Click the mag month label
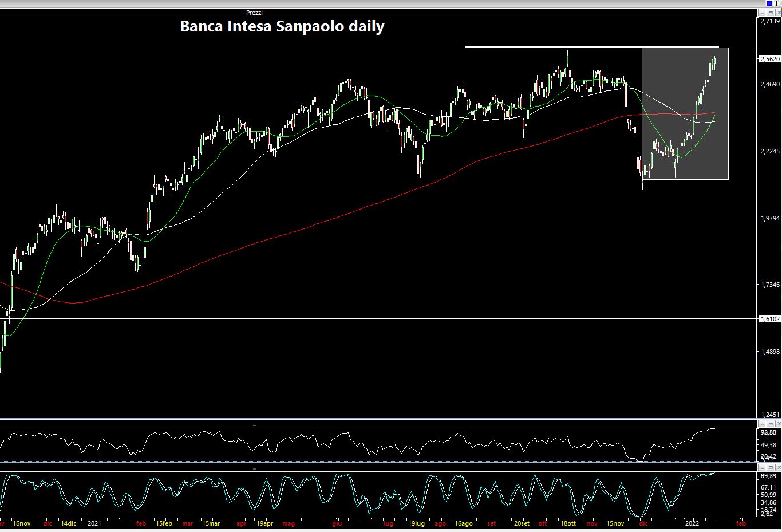782x532 pixels. pos(289,523)
